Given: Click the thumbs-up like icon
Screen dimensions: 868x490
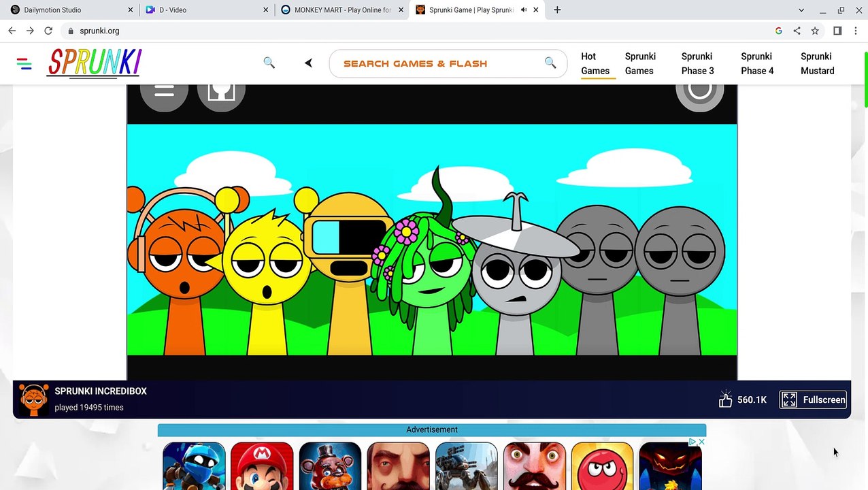Looking at the screenshot, I should (725, 399).
